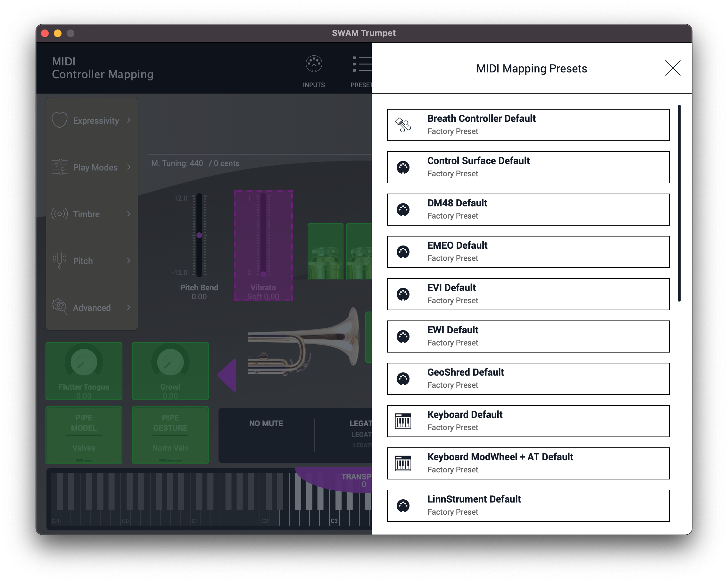Image resolution: width=728 pixels, height=582 pixels.
Task: Click the DM48 Default MIDI icon
Action: coord(403,209)
